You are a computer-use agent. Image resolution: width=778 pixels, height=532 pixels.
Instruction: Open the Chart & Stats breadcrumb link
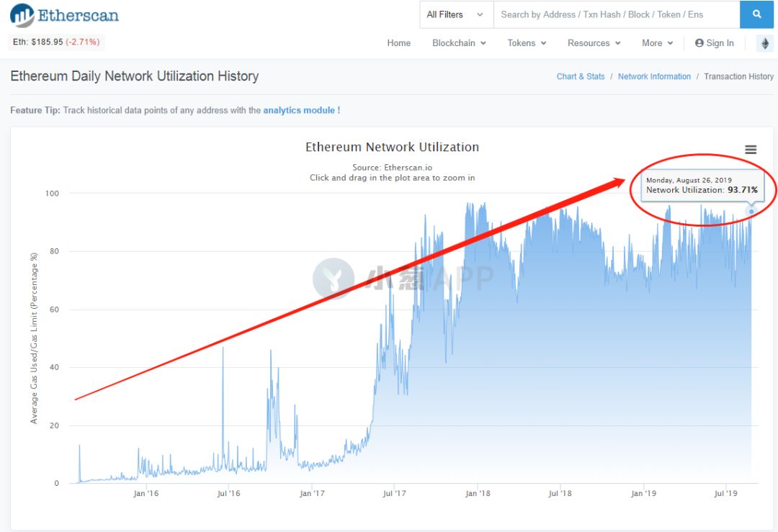[581, 76]
